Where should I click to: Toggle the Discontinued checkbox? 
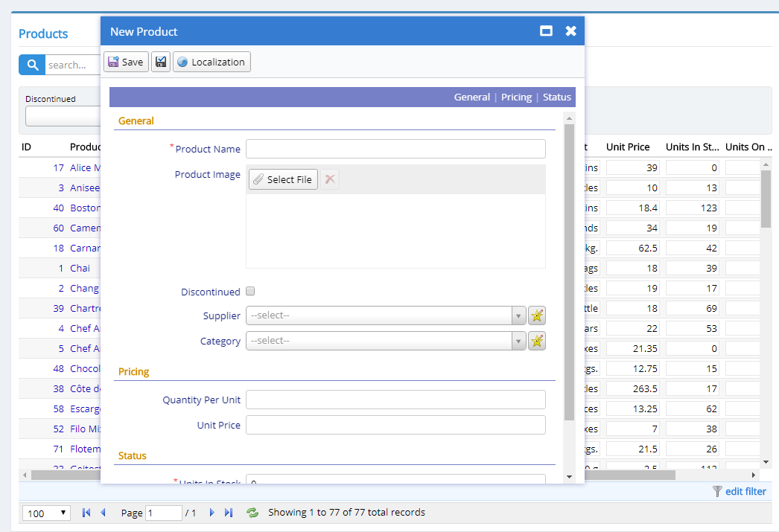coord(250,291)
